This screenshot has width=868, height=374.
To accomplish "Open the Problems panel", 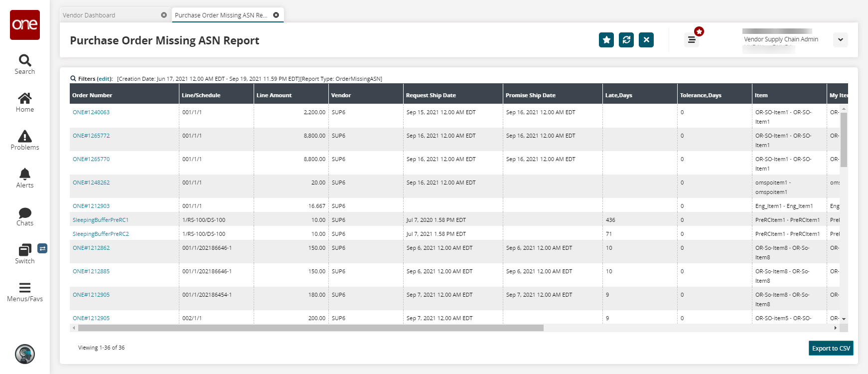I will (x=25, y=140).
